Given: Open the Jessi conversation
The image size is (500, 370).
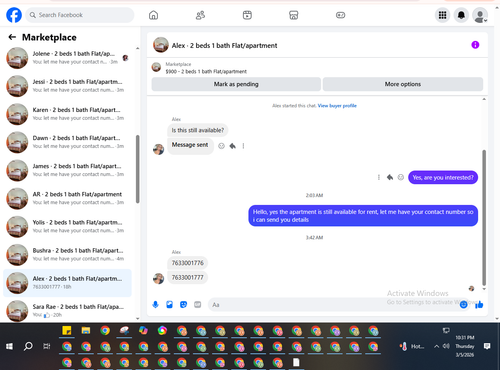Looking at the screenshot, I should 67,86.
